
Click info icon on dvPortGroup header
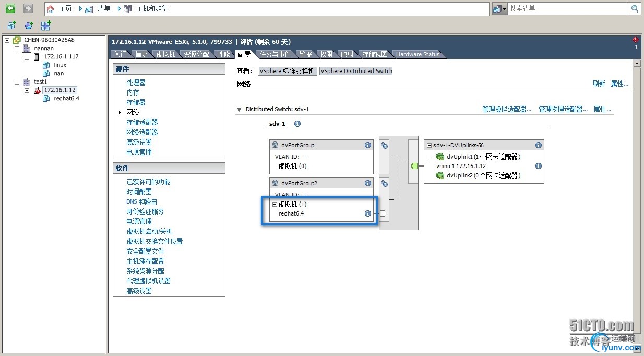tap(367, 145)
